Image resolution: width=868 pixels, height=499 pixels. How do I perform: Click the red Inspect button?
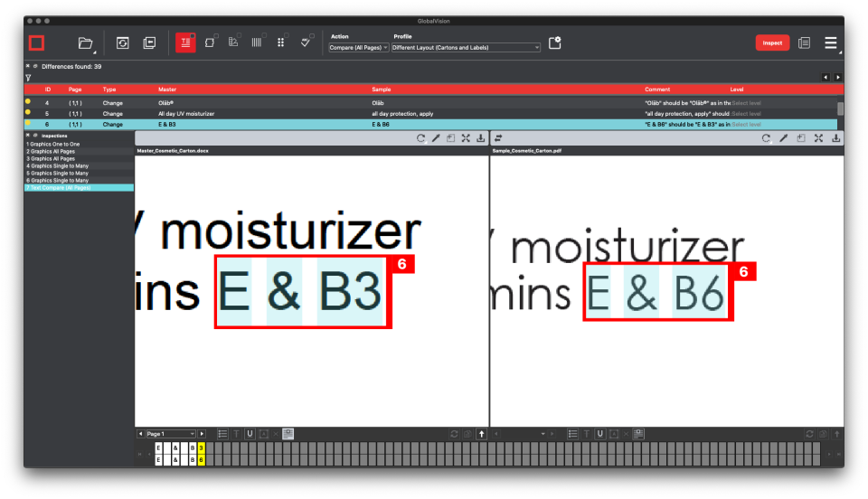pos(772,42)
